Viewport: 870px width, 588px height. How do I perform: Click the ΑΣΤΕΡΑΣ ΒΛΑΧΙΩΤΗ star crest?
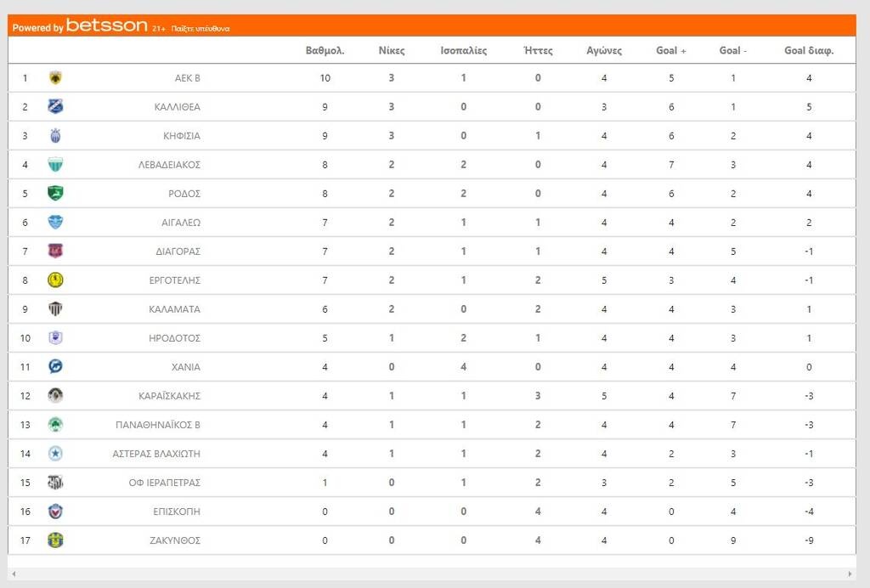click(x=55, y=453)
